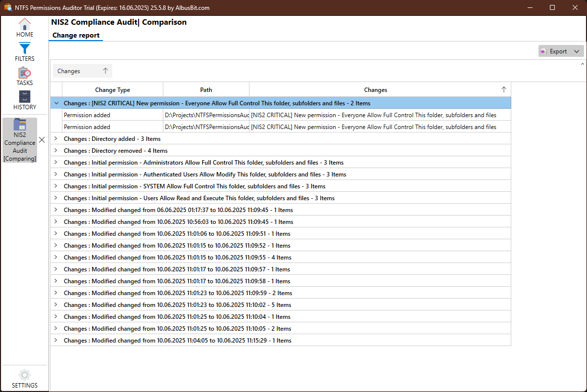Click sort arrow in Changes column header
The height and width of the screenshot is (392, 587).
[x=503, y=89]
